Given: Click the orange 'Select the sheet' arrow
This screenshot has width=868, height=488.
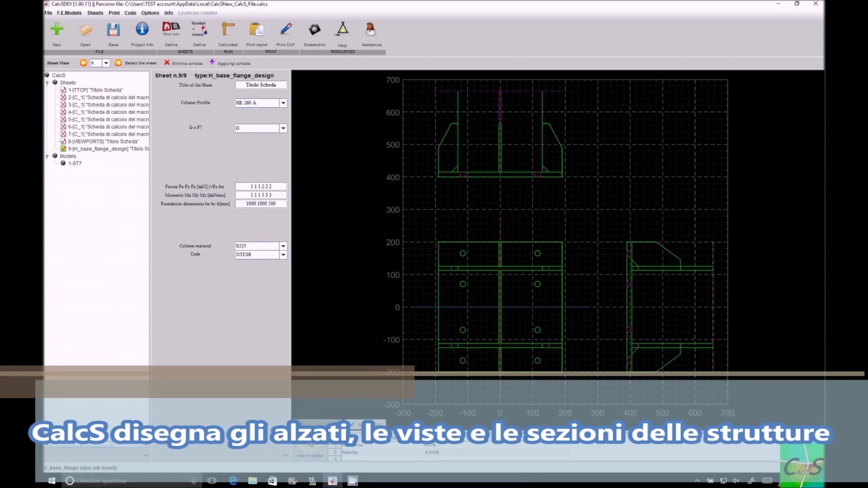Looking at the screenshot, I should click(118, 63).
